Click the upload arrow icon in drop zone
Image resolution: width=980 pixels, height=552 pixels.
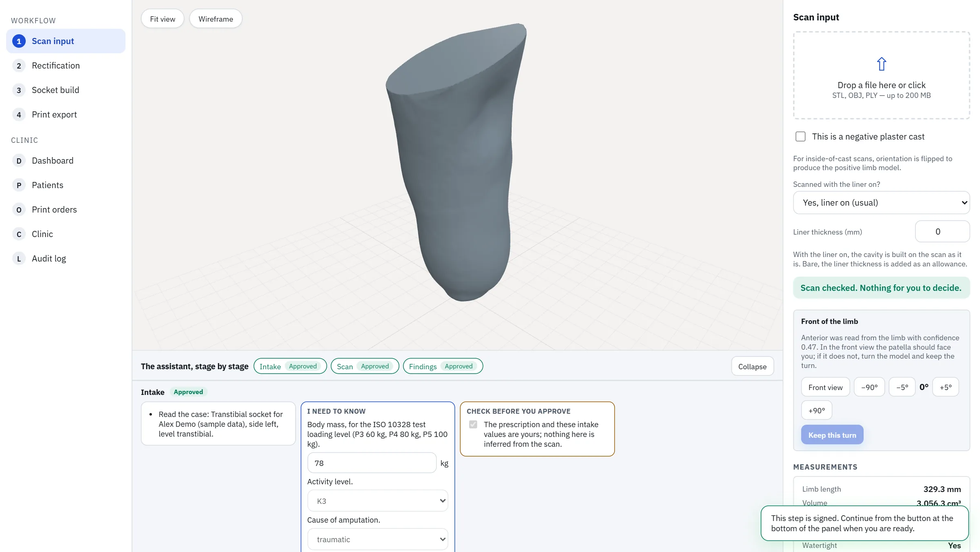[882, 64]
